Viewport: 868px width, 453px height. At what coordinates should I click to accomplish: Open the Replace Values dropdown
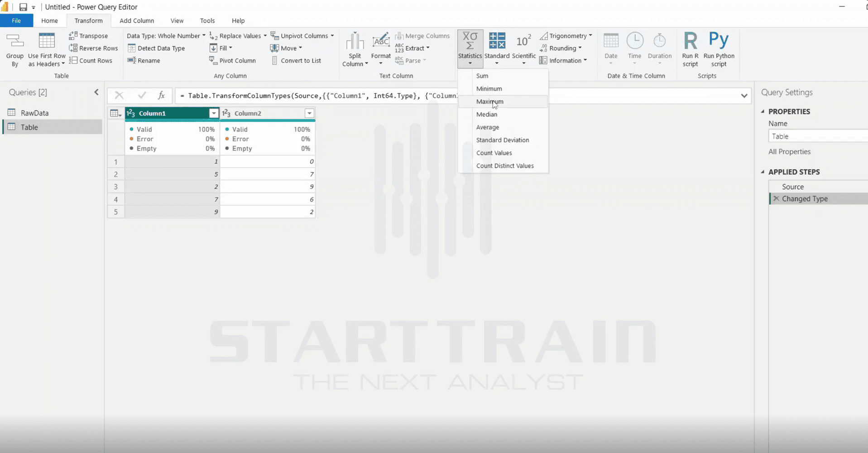(238, 36)
